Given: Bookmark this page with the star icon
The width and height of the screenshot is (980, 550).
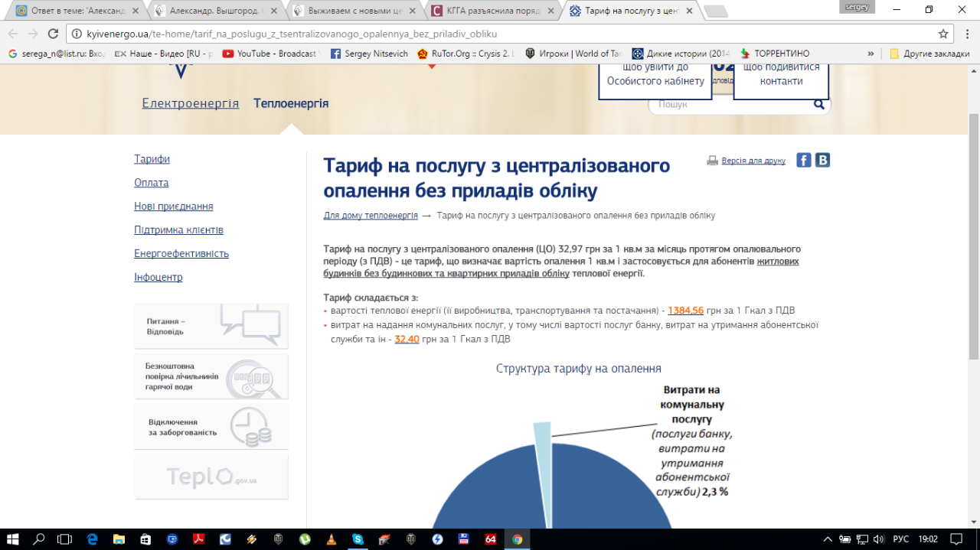Looking at the screenshot, I should click(x=943, y=34).
